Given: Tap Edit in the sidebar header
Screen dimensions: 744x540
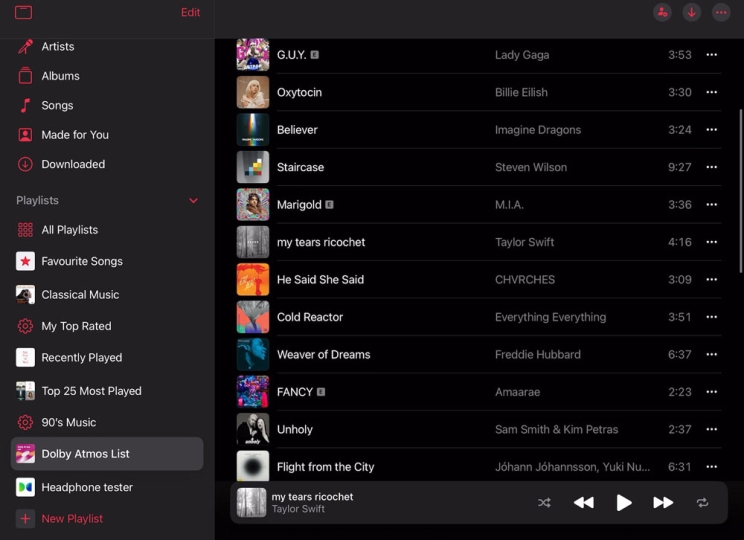Looking at the screenshot, I should (x=190, y=12).
